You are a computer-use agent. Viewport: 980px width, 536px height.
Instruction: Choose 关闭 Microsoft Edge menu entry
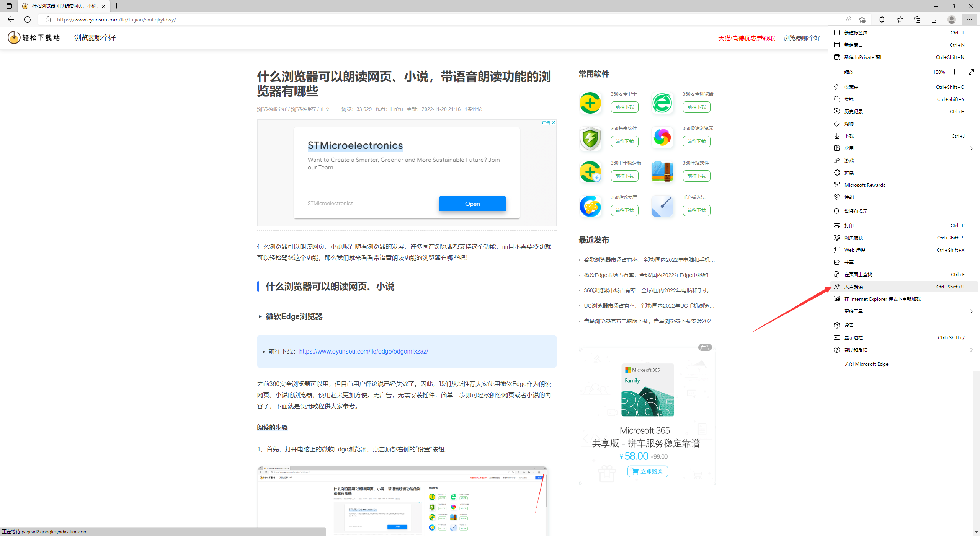[x=903, y=364]
